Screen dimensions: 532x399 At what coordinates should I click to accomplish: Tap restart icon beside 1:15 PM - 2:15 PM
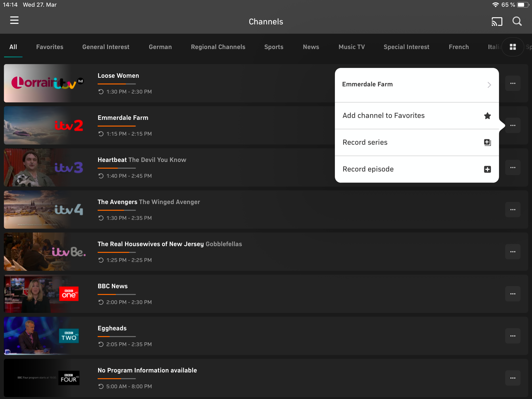[101, 134]
